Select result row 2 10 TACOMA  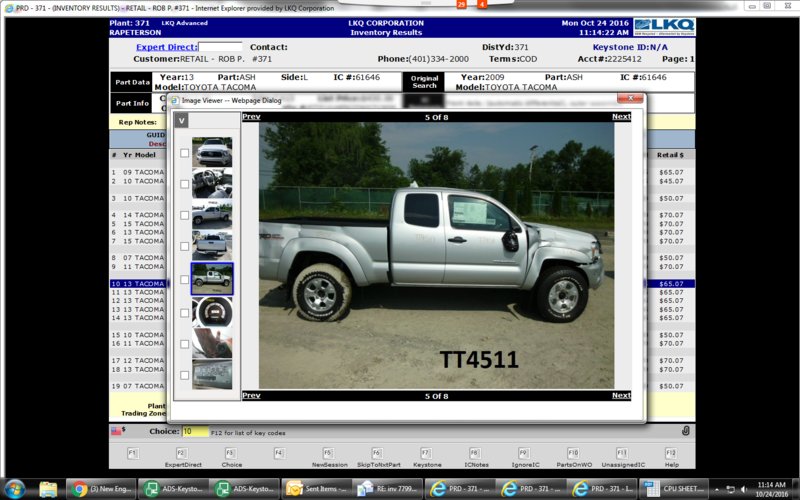pos(138,181)
